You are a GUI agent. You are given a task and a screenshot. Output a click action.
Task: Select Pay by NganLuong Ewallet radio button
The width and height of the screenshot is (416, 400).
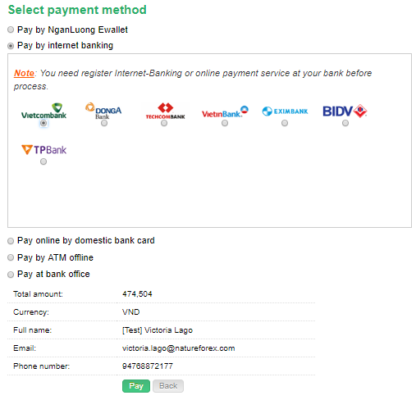point(11,30)
